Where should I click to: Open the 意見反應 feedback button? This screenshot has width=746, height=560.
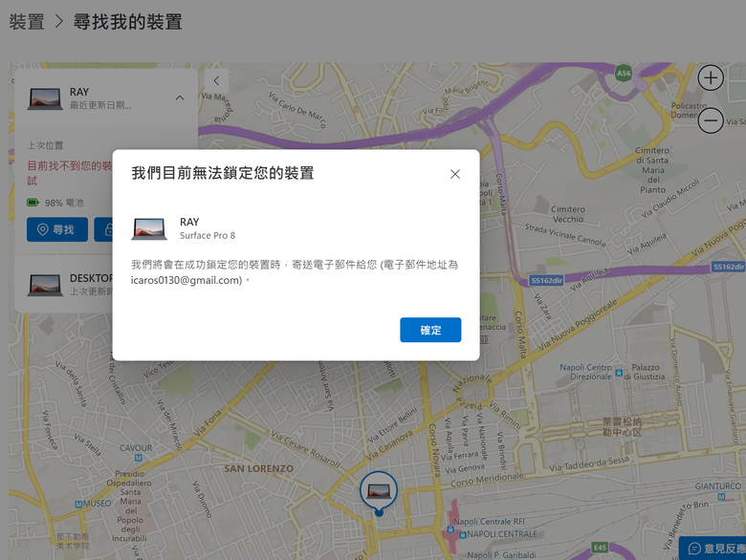tap(713, 549)
